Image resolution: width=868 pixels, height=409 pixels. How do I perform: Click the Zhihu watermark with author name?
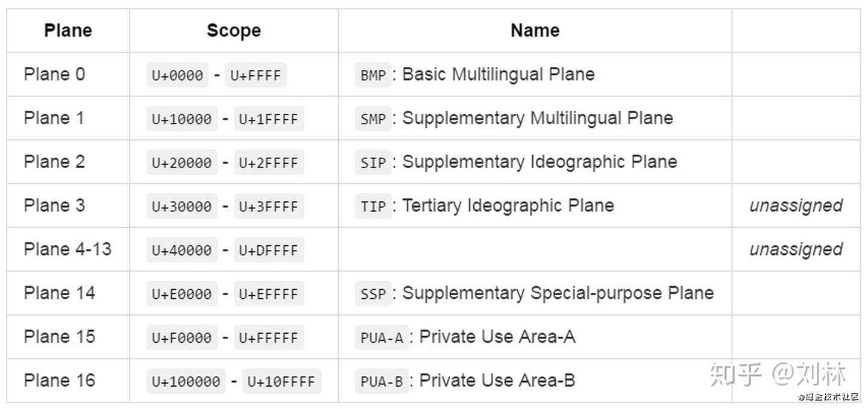[x=778, y=374]
